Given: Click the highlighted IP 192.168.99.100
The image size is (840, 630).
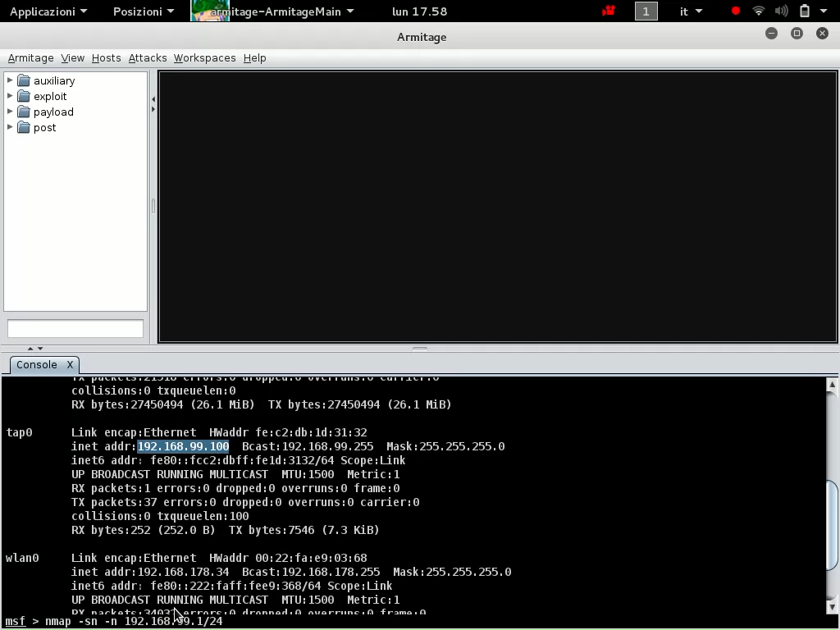Looking at the screenshot, I should (x=183, y=446).
